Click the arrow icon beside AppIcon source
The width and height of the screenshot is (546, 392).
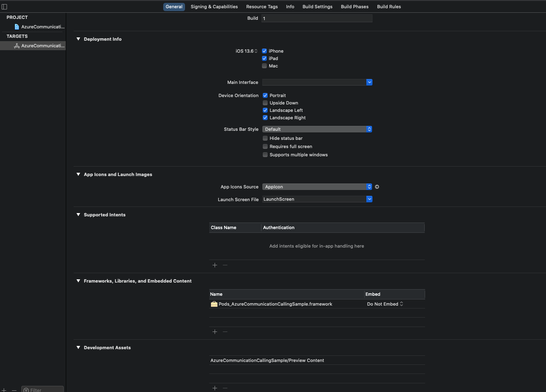(x=377, y=187)
